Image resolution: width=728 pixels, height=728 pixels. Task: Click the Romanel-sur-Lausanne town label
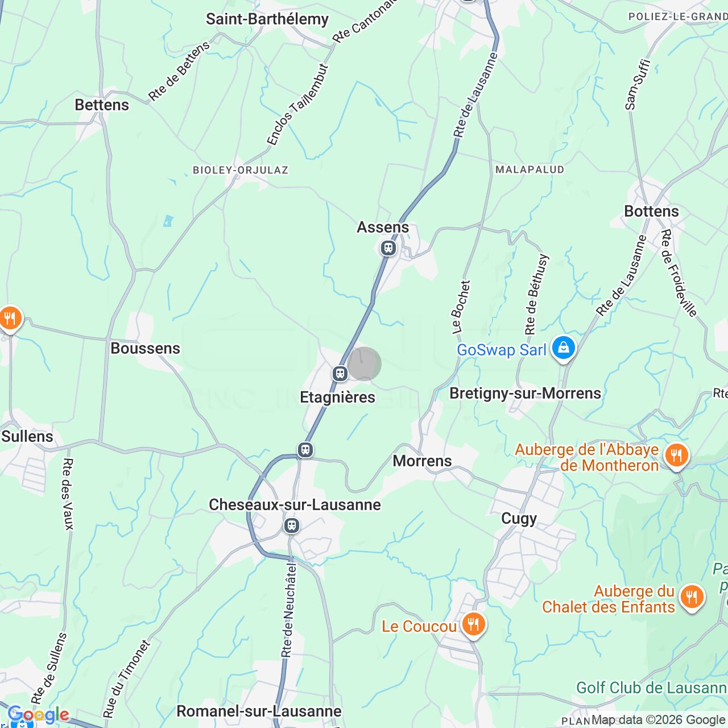point(259,711)
